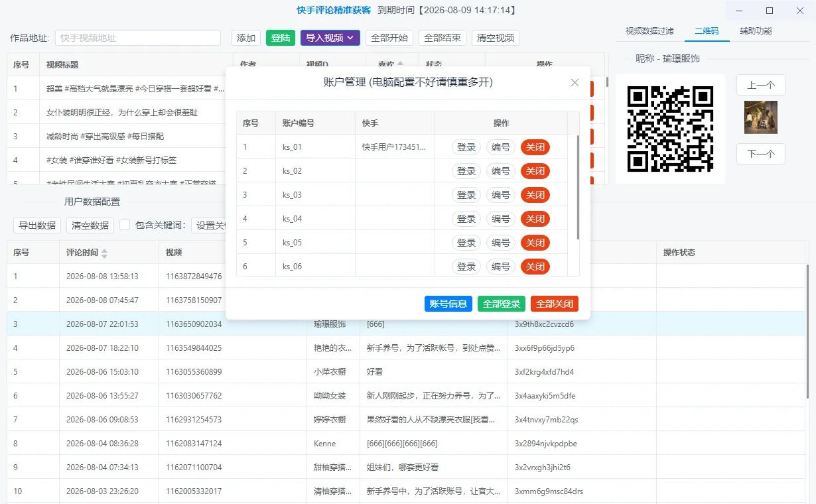Select comment row with video 1163872849476
Viewport: 816px width, 504px height.
coord(406,276)
